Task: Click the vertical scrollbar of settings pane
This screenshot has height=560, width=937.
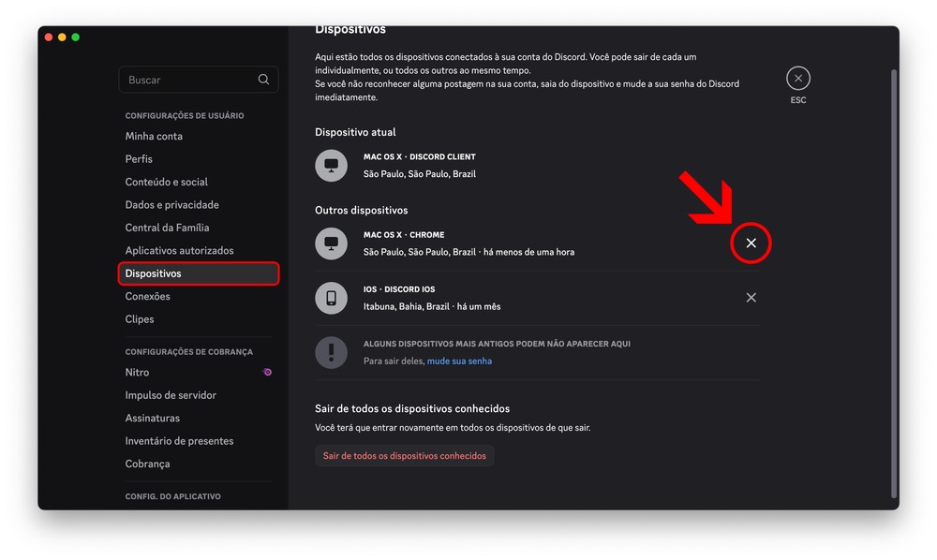Action: (x=894, y=284)
